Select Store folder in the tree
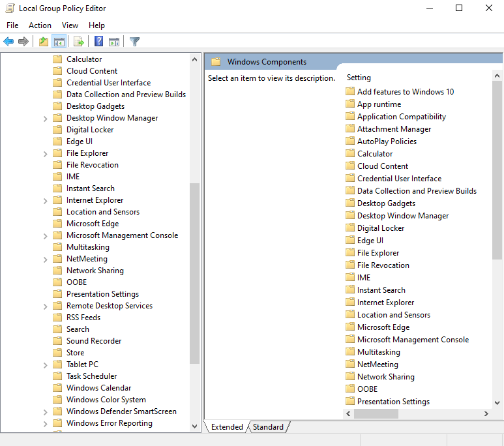This screenshot has width=504, height=446. (x=75, y=352)
